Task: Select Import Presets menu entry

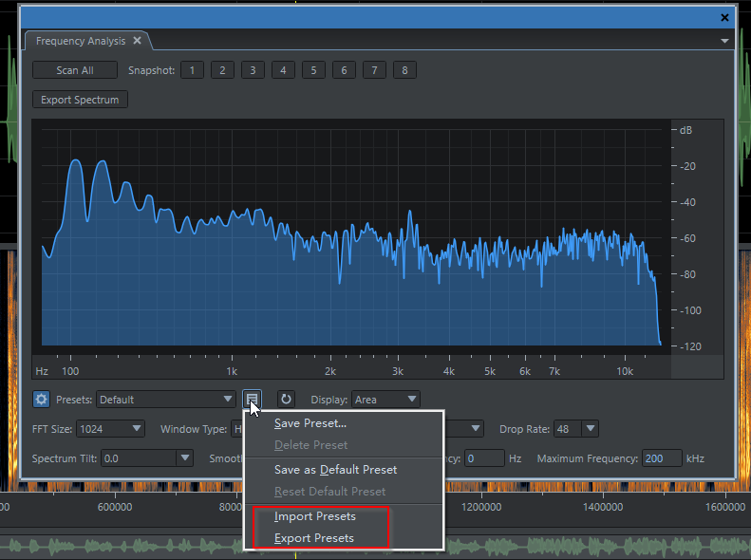Action: pyautogui.click(x=315, y=516)
